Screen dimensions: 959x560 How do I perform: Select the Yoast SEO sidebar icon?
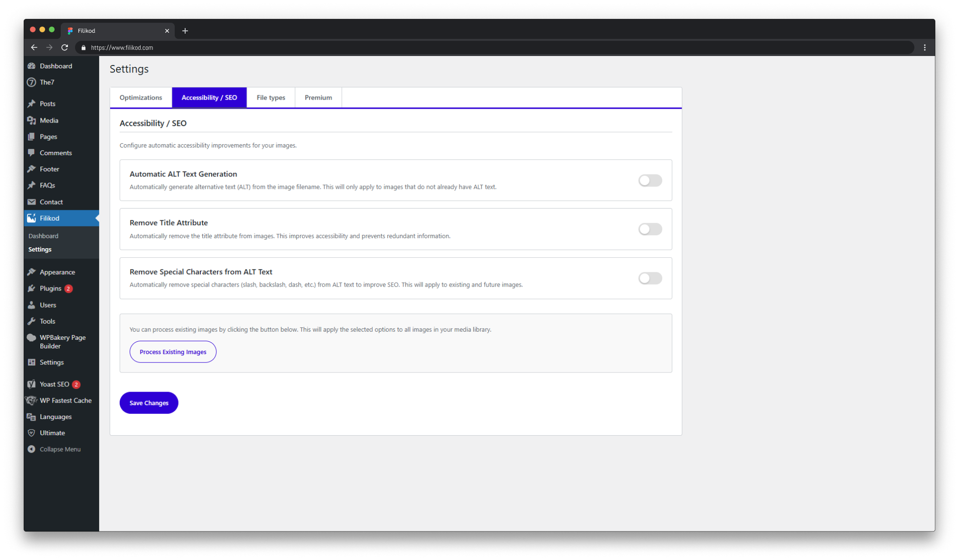point(31,384)
